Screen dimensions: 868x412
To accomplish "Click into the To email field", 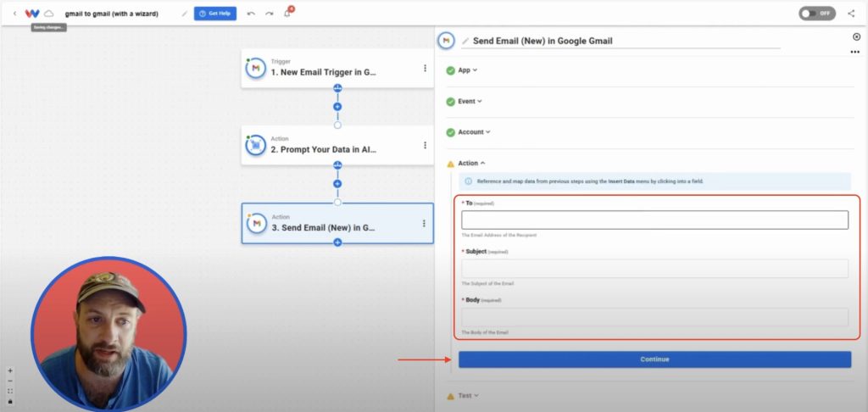I will [x=655, y=220].
